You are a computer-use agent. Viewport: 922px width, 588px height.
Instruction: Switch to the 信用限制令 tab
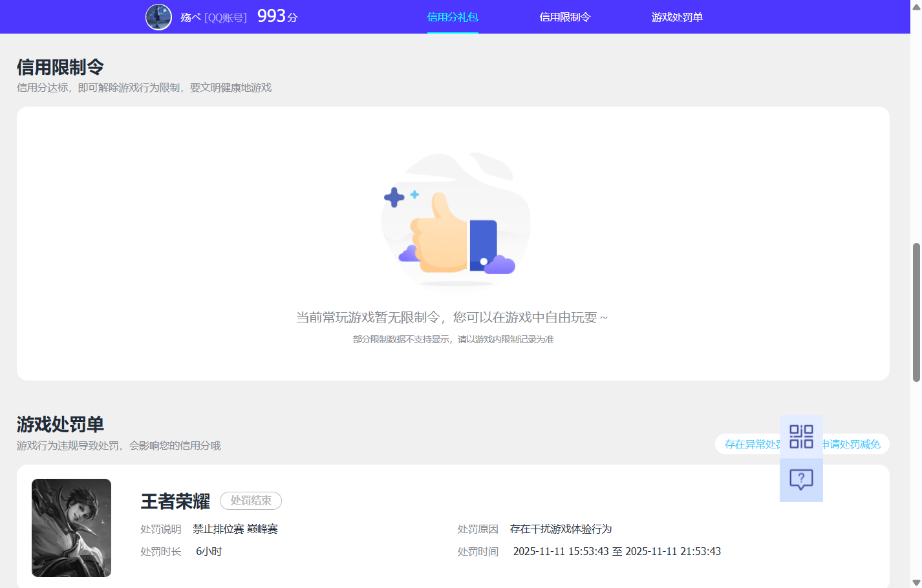(565, 17)
